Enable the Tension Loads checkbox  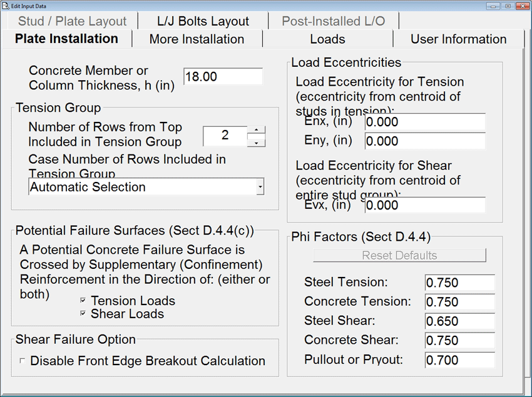click(83, 301)
